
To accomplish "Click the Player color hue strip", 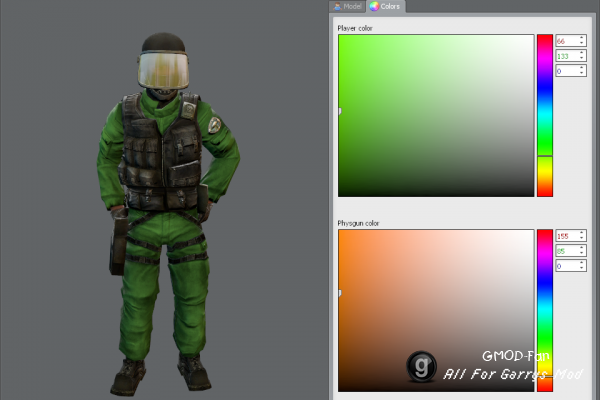I will [545, 116].
